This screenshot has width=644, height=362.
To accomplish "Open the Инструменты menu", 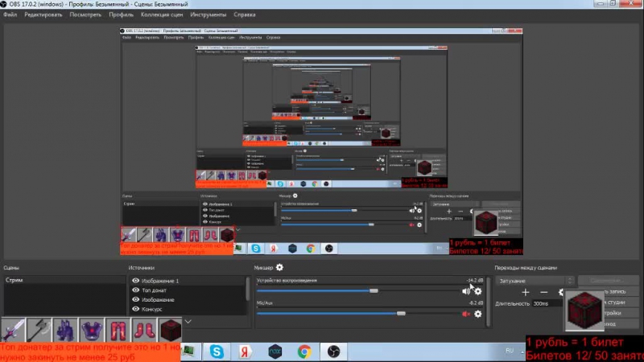I will [x=208, y=14].
